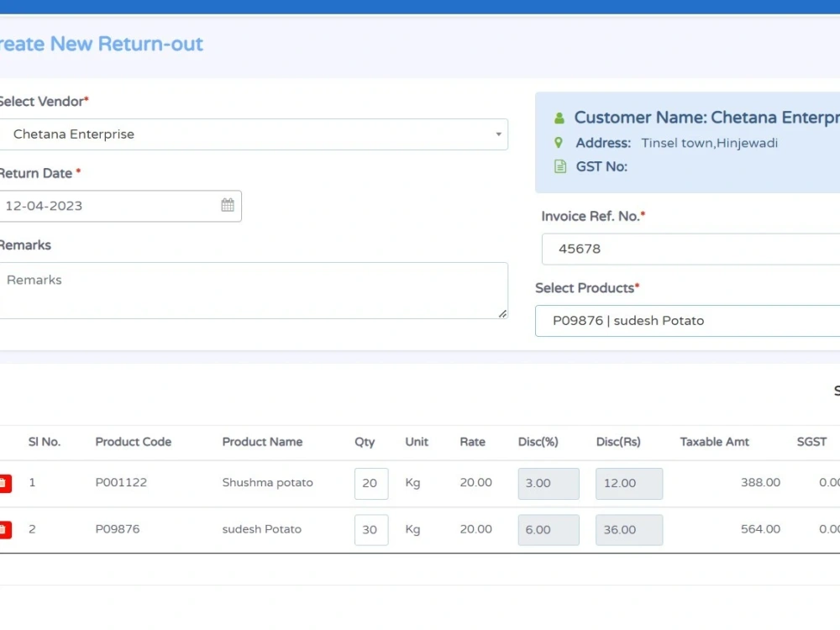Open the Select Vendor dropdown arrow

498,134
